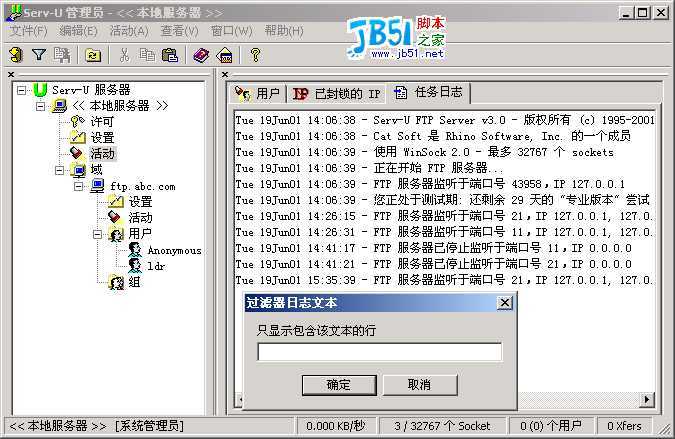
Task: Click the activity icon under local server
Action: (x=77, y=154)
